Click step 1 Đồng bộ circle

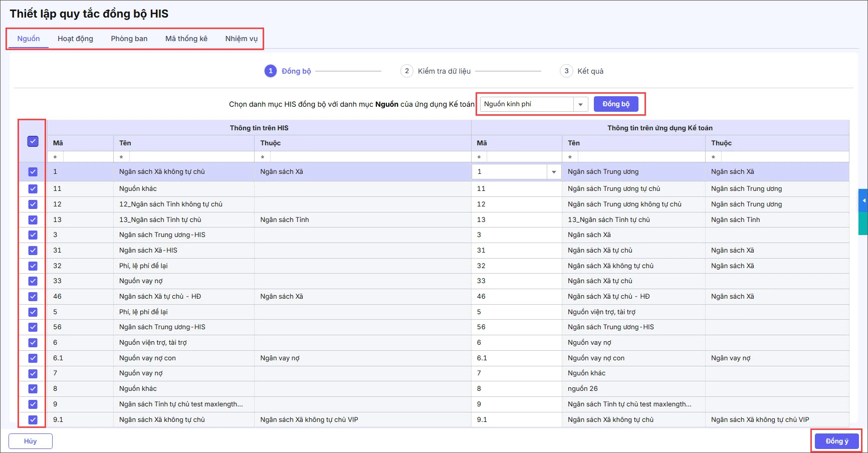coord(271,71)
